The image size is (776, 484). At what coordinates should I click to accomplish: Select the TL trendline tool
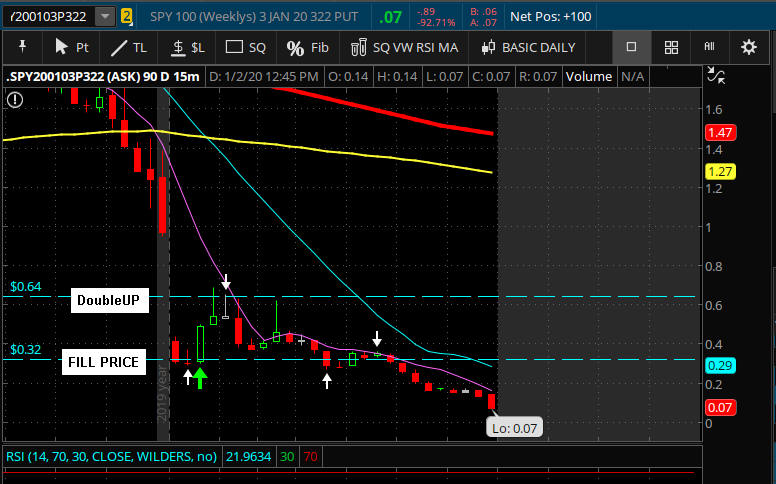129,48
